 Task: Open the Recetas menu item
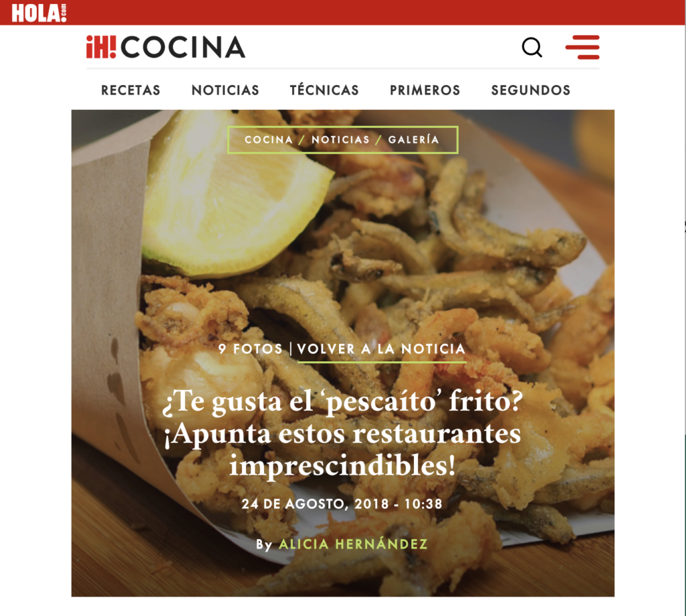point(131,90)
